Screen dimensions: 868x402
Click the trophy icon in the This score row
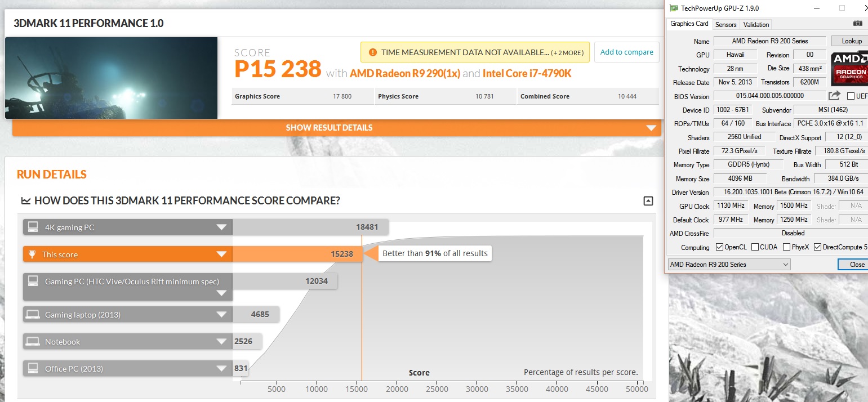click(x=33, y=254)
